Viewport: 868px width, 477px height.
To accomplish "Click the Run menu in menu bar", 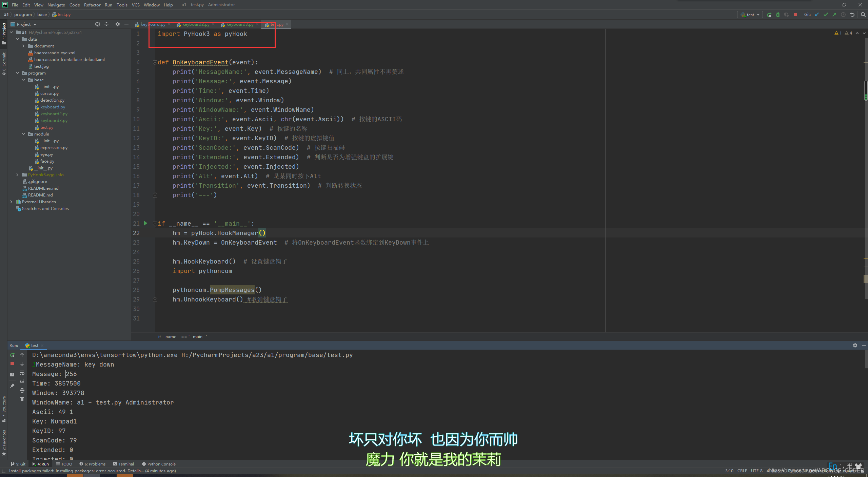I will [108, 5].
